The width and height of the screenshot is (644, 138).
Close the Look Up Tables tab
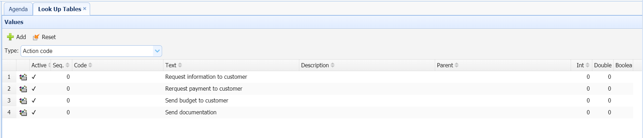(85, 8)
